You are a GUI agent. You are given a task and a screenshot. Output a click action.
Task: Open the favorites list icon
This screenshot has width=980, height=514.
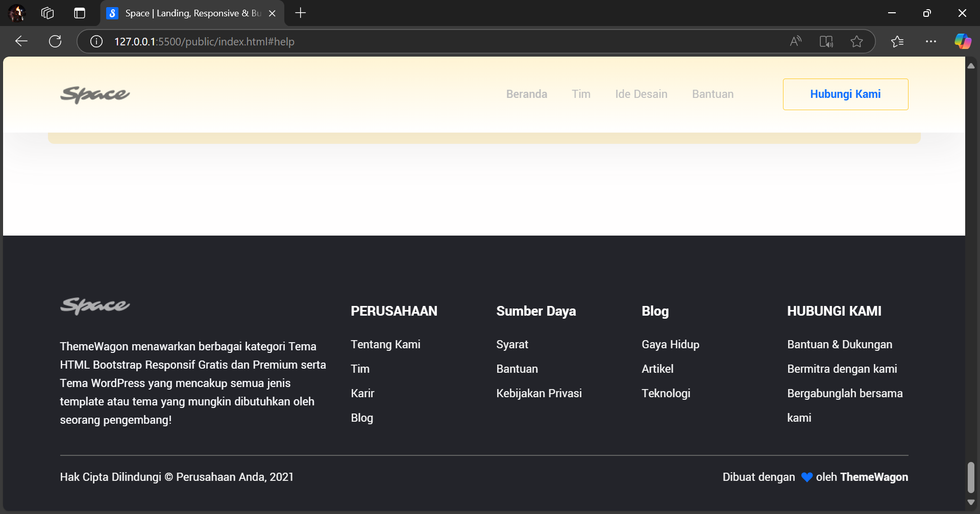tap(897, 41)
